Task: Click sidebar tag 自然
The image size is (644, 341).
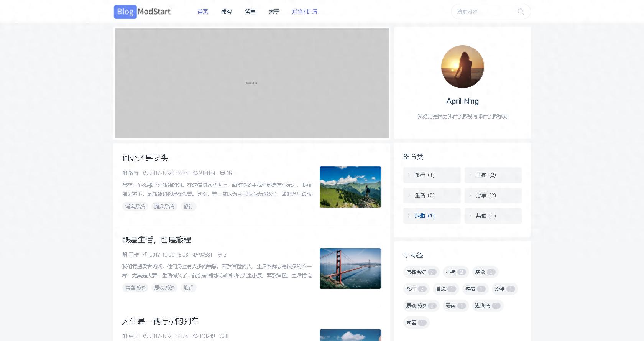Action: (446, 289)
